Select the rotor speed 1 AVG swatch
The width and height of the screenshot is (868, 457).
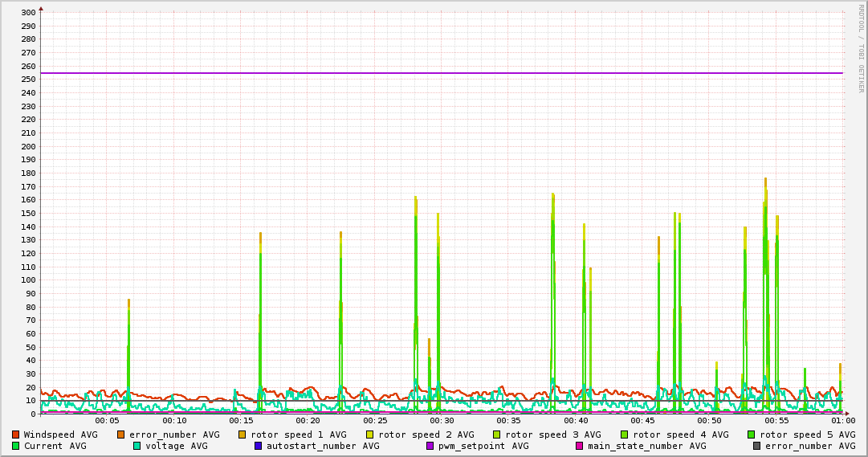(x=242, y=435)
